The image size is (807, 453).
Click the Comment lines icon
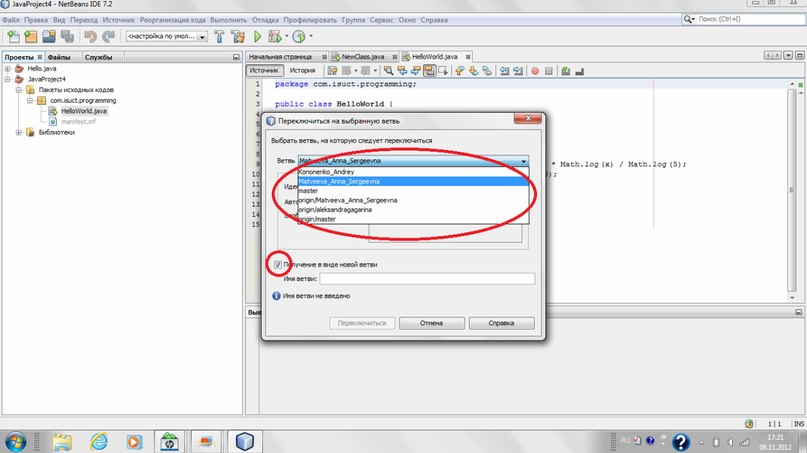click(566, 71)
